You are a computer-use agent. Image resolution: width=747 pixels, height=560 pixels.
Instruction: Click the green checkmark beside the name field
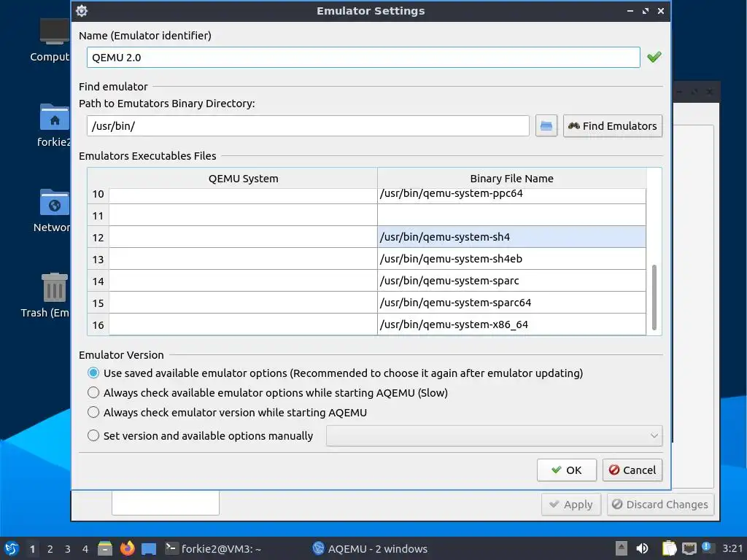coord(654,57)
